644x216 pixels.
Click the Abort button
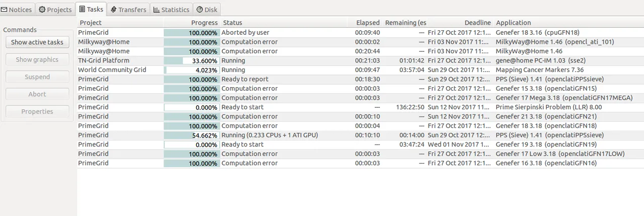(37, 94)
